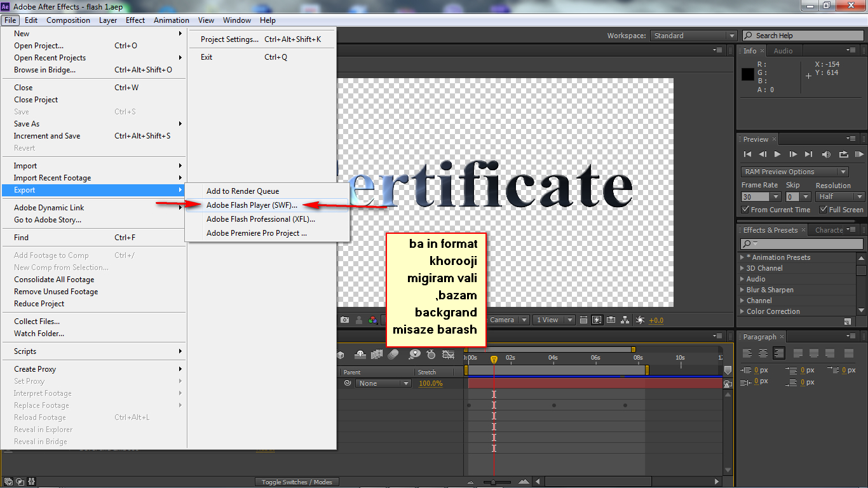Expand Blur & Sharpen effects category
Image resolution: width=868 pixels, height=488 pixels.
[x=742, y=290]
